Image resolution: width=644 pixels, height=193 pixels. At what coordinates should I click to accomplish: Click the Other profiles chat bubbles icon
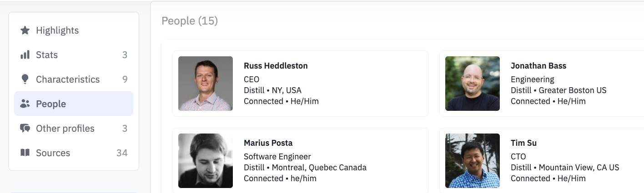25,129
